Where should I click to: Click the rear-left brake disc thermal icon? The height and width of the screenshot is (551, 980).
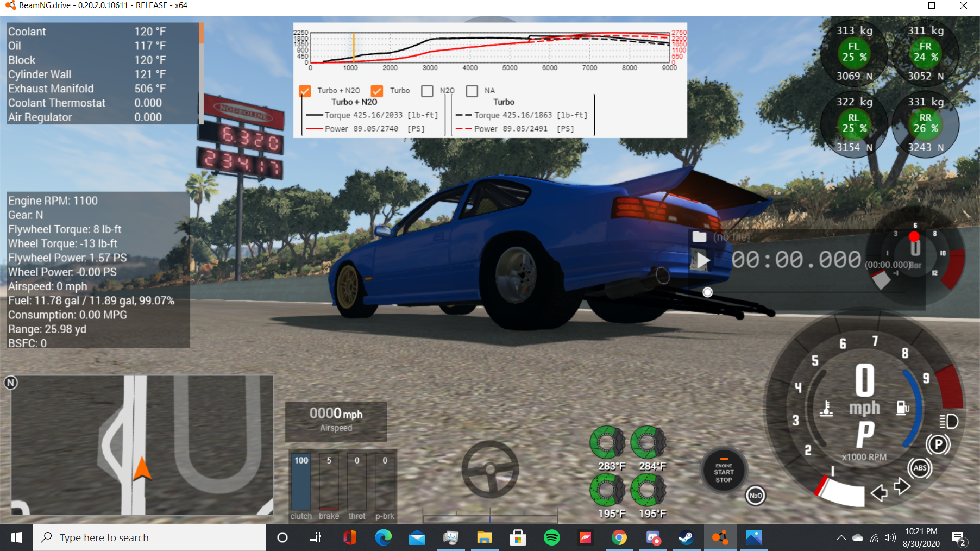pos(608,490)
